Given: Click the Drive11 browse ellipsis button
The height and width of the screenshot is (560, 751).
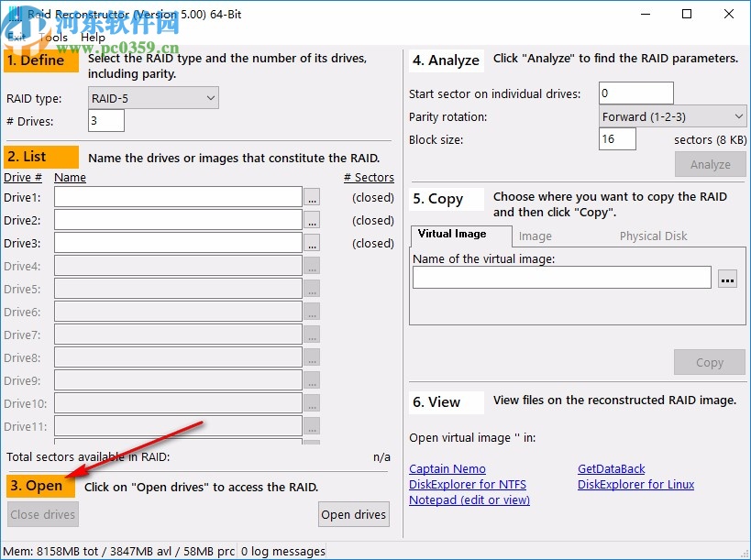Looking at the screenshot, I should (312, 426).
